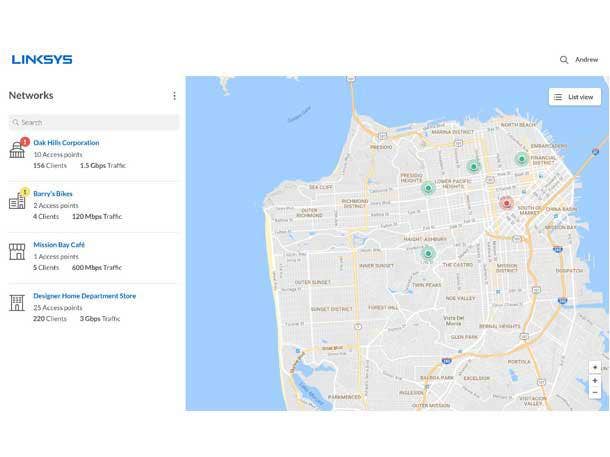This screenshot has width=610, height=457.
Task: Click the green marker near Presidio Heights
Action: 428,187
